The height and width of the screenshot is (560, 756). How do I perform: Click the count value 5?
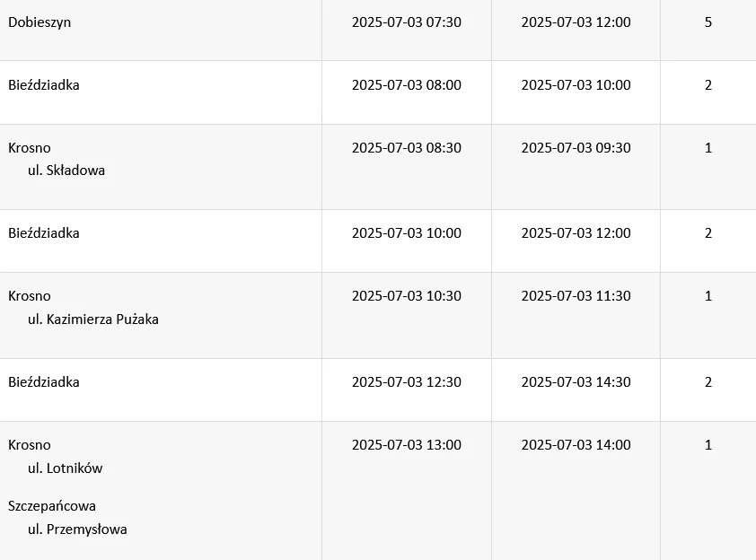[x=708, y=22]
